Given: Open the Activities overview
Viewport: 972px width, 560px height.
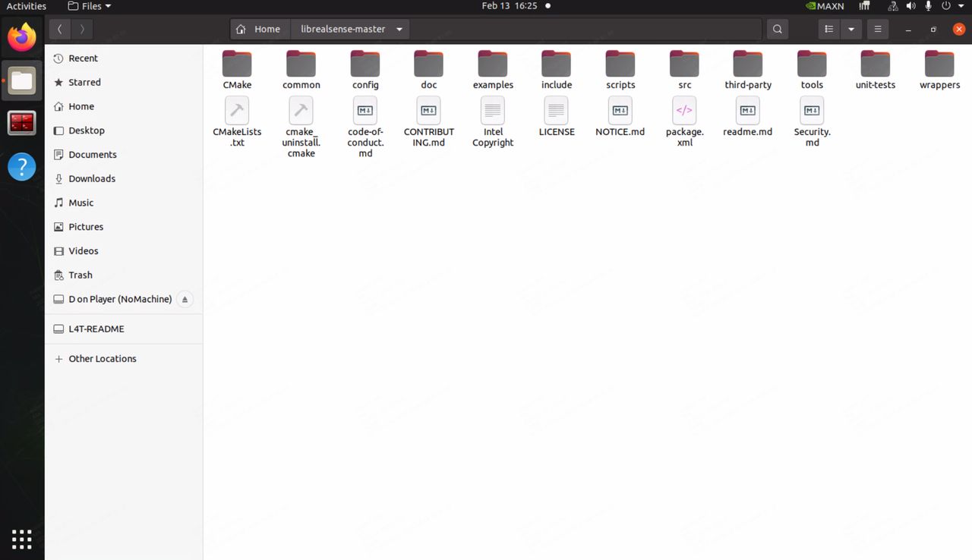Looking at the screenshot, I should 27,6.
